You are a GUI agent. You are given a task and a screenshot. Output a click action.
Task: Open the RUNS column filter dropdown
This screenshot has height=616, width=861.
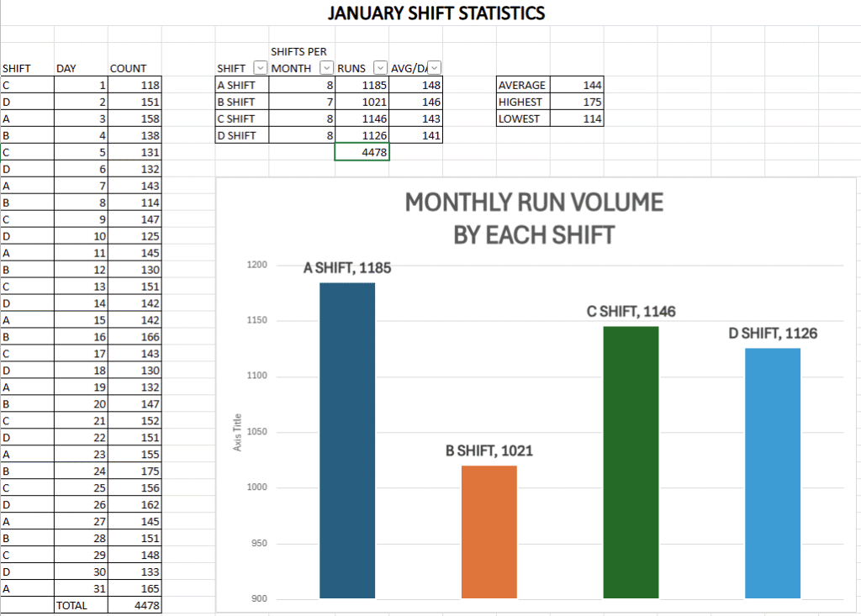[379, 68]
